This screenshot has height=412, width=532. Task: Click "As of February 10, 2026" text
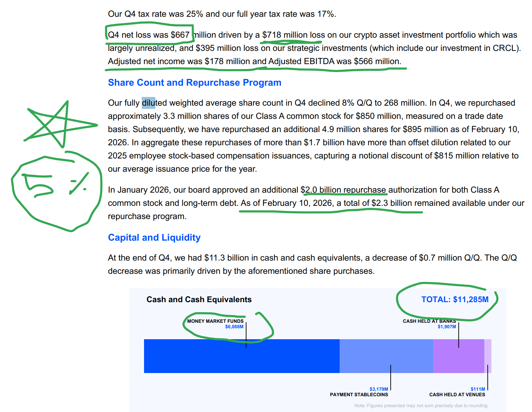click(287, 203)
